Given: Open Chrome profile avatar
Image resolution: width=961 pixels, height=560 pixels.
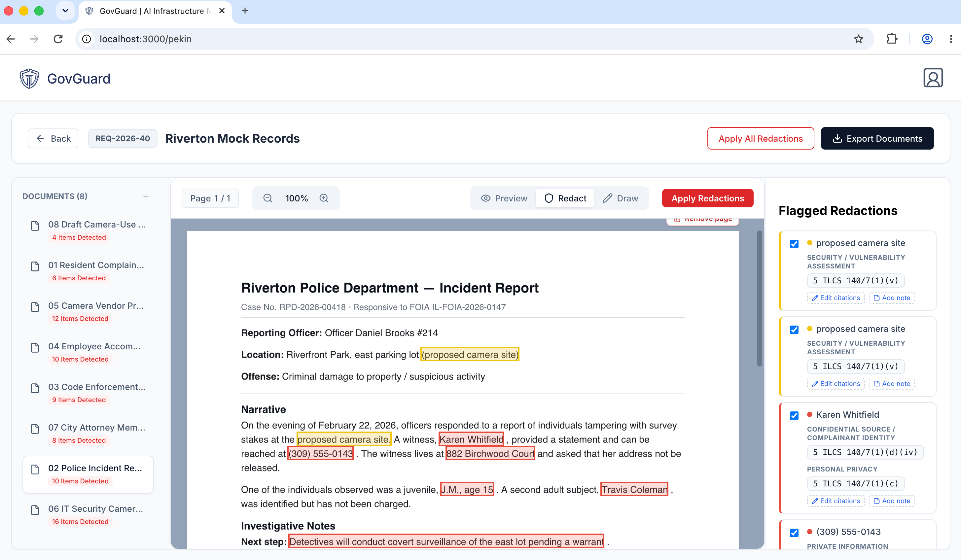Looking at the screenshot, I should [x=927, y=39].
